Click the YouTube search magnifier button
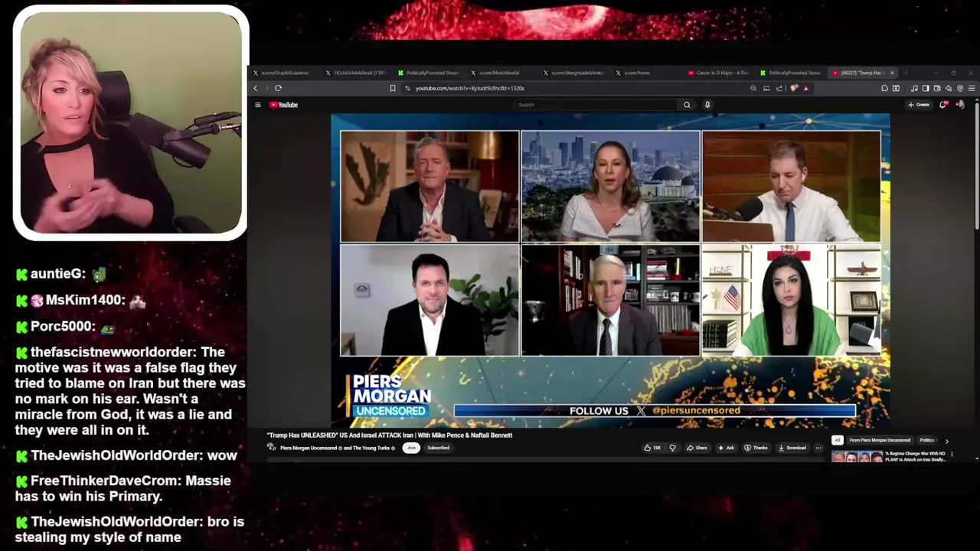 687,105
